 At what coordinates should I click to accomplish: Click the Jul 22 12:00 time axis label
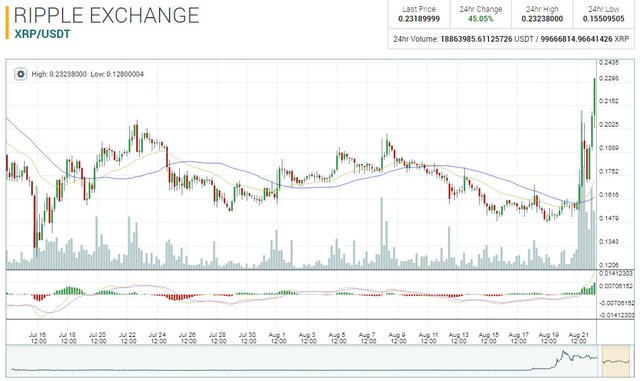tap(127, 338)
